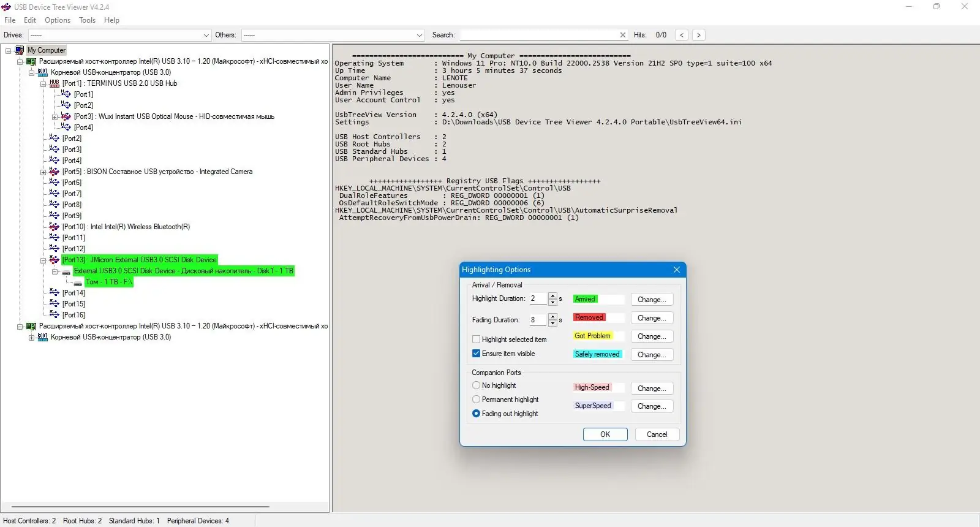Click Change for Arrived color
The height and width of the screenshot is (527, 980).
(652, 300)
